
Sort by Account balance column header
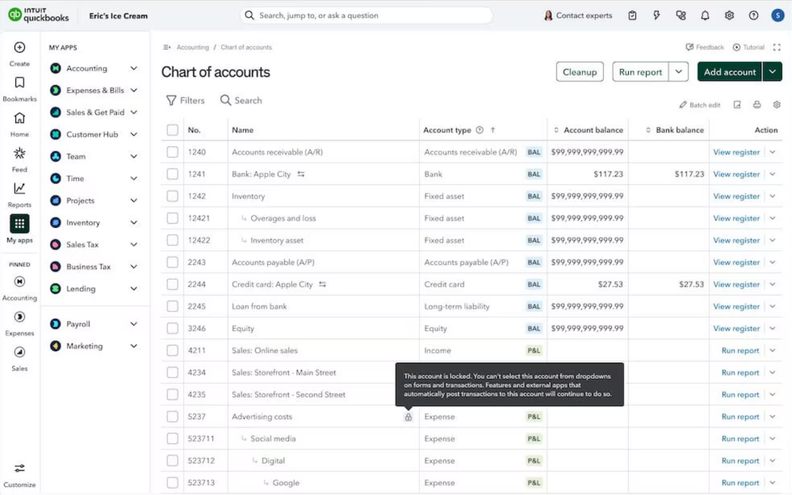(x=588, y=130)
